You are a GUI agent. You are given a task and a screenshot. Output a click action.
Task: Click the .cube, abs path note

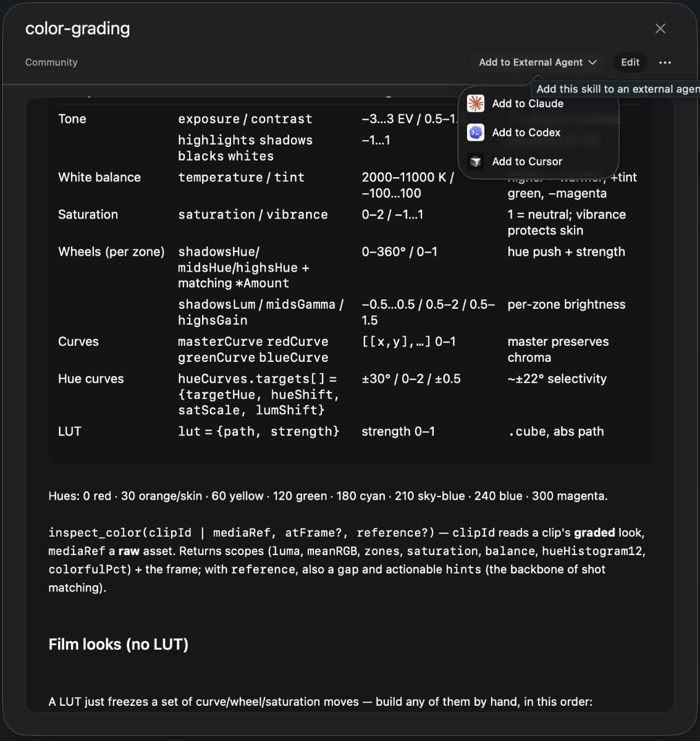pyautogui.click(x=556, y=432)
